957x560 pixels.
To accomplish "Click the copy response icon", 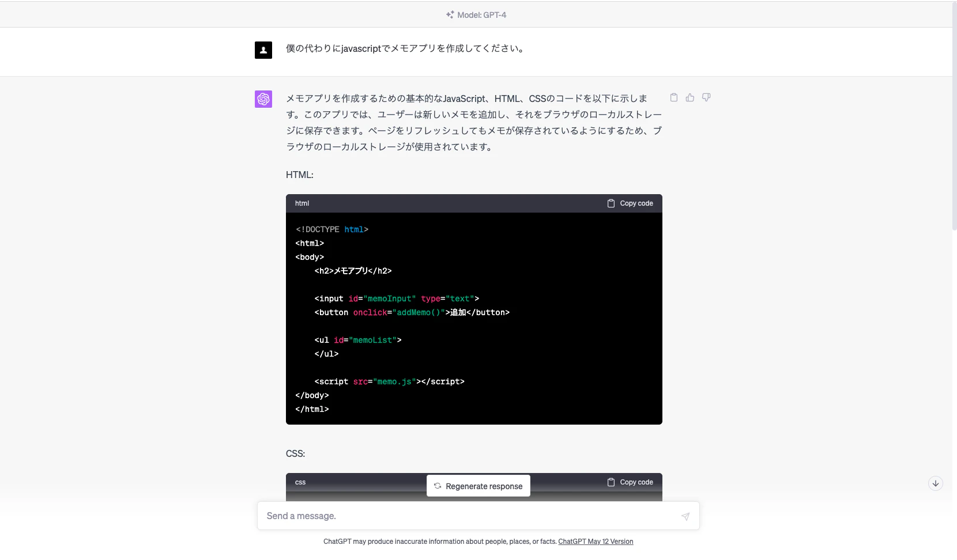I will coord(673,97).
